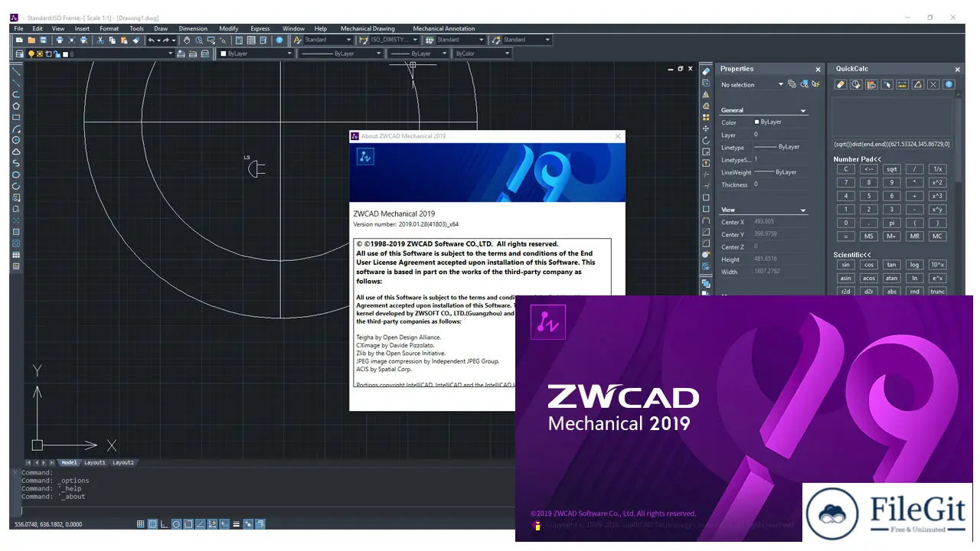The height and width of the screenshot is (551, 980).
Task: Switch to the Layout1 tab
Action: pos(95,462)
